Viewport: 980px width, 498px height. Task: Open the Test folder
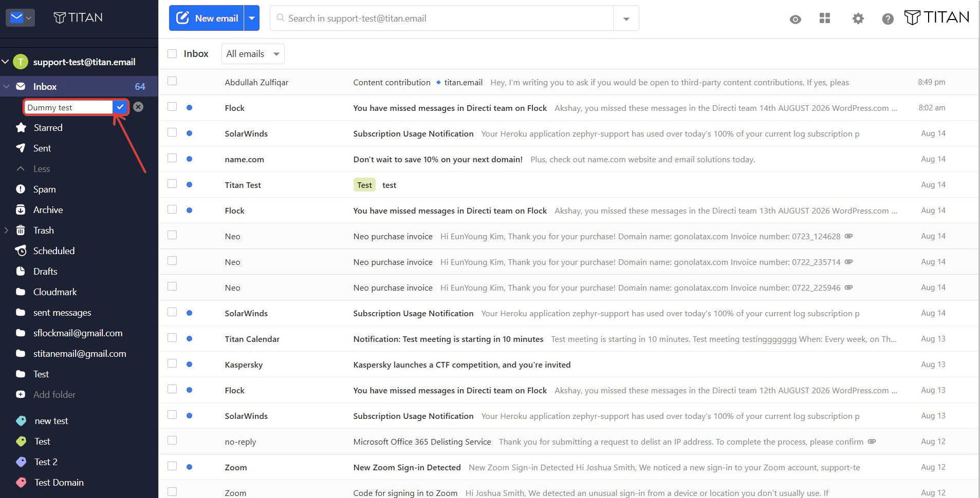[41, 374]
